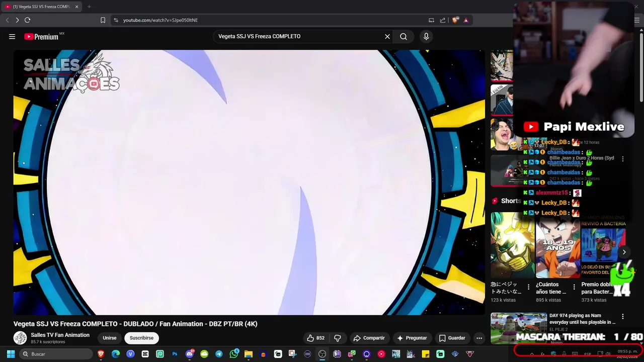Open the 18-19 AÑOS Goku short thumbnail

(x=557, y=245)
